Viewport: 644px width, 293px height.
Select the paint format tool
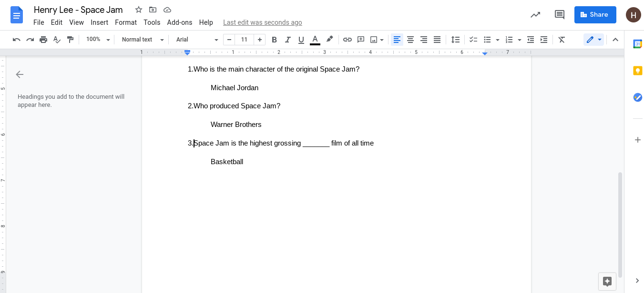tap(70, 40)
